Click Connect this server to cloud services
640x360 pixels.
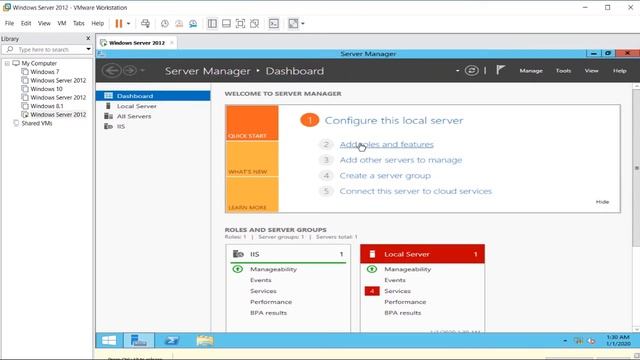coord(416,191)
